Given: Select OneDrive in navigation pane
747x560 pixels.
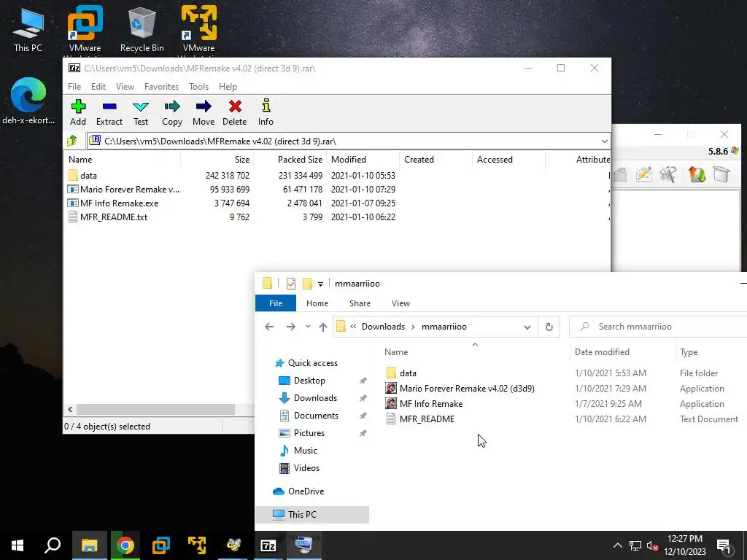Looking at the screenshot, I should 306,491.
